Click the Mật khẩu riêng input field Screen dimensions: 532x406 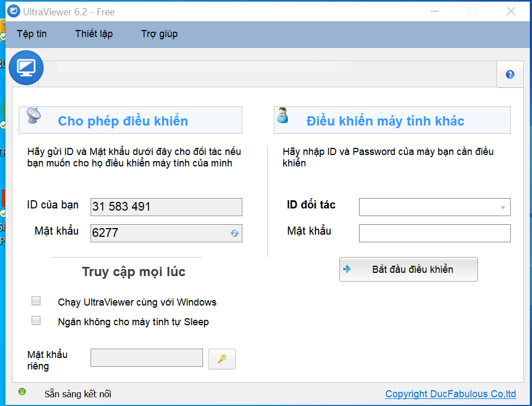tap(147, 357)
